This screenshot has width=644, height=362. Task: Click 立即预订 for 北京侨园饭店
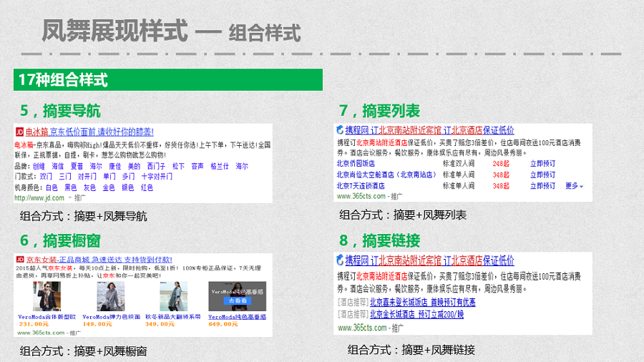coord(542,163)
